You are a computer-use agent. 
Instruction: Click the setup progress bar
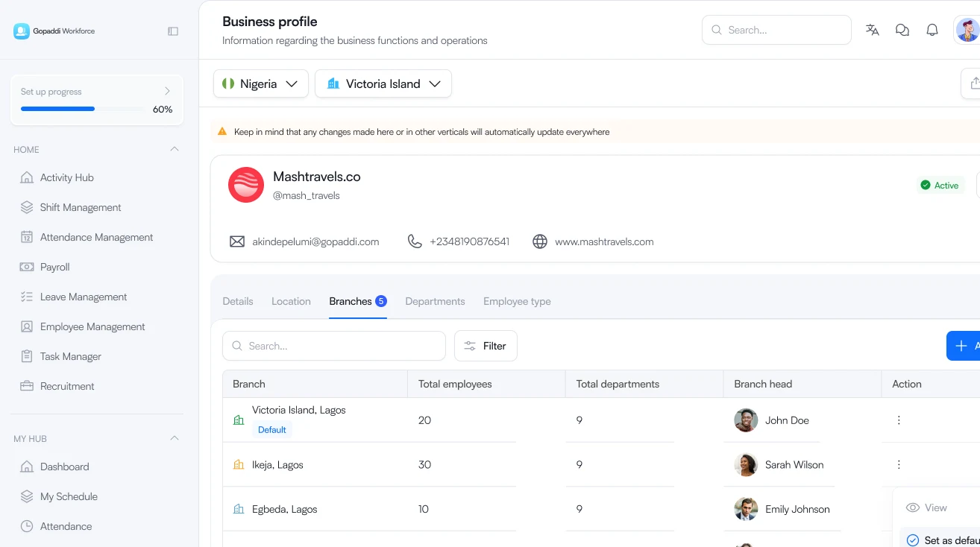(83, 109)
